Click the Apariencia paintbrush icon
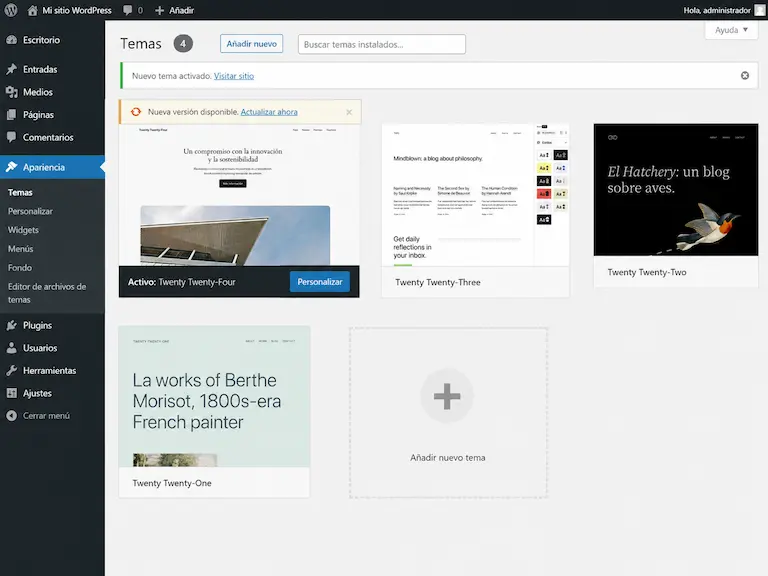Screen dimensions: 768x576 click(12, 167)
